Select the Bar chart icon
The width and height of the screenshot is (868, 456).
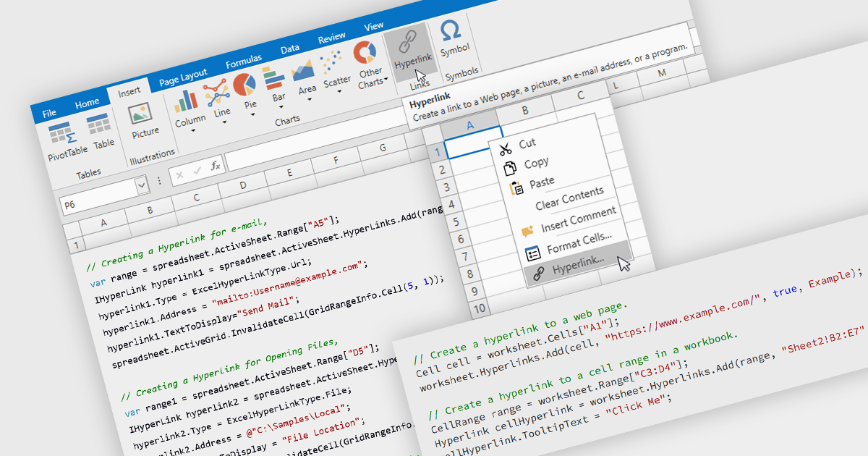pos(273,78)
